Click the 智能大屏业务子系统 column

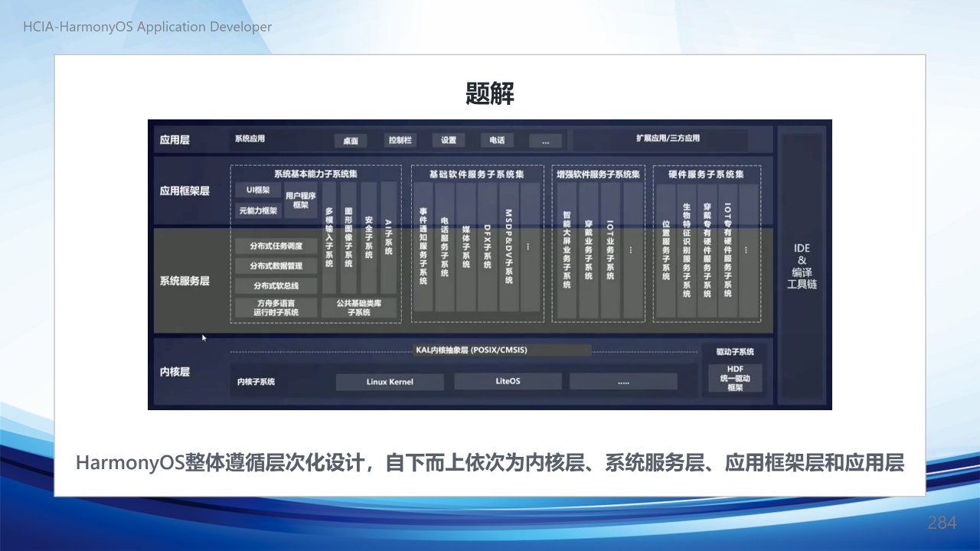pyautogui.click(x=567, y=250)
